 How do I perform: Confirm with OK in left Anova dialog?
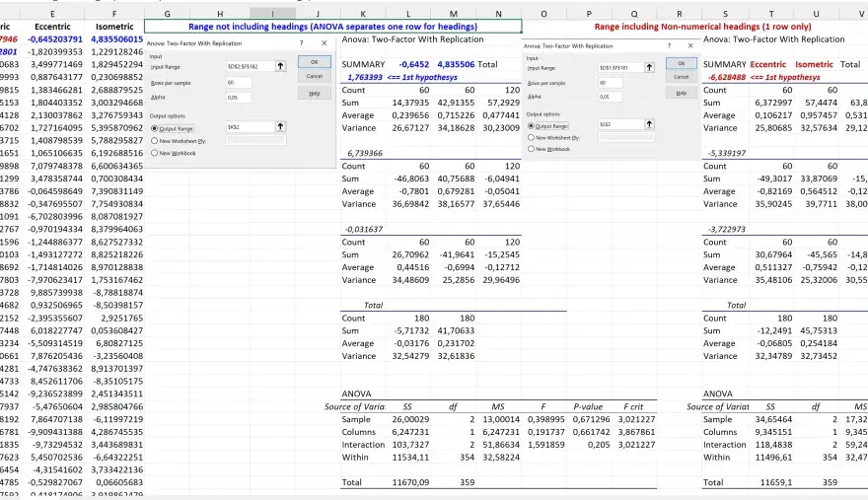[315, 62]
